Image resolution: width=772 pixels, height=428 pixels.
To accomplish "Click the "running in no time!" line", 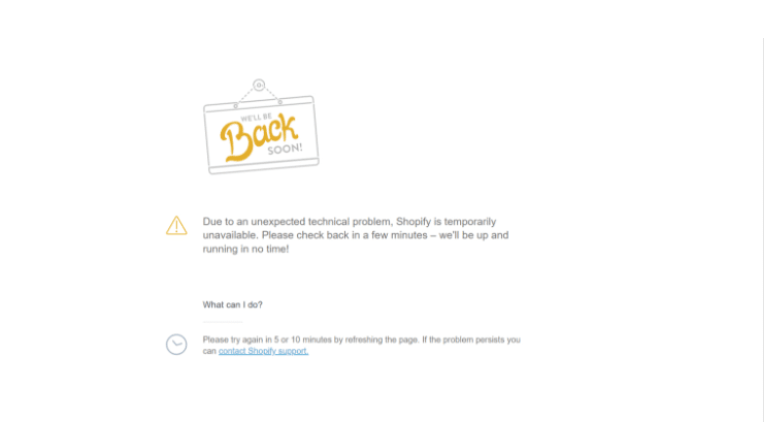I will click(246, 249).
